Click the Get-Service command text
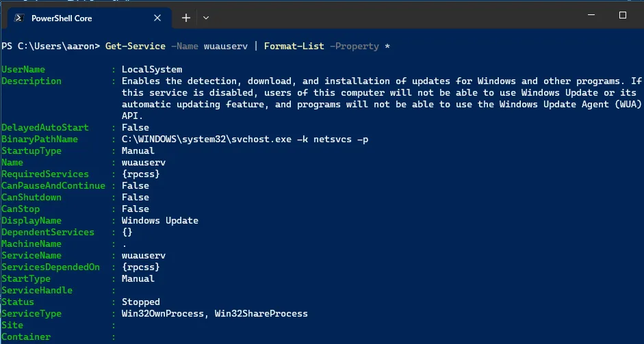The height and width of the screenshot is (344, 644). tap(135, 46)
